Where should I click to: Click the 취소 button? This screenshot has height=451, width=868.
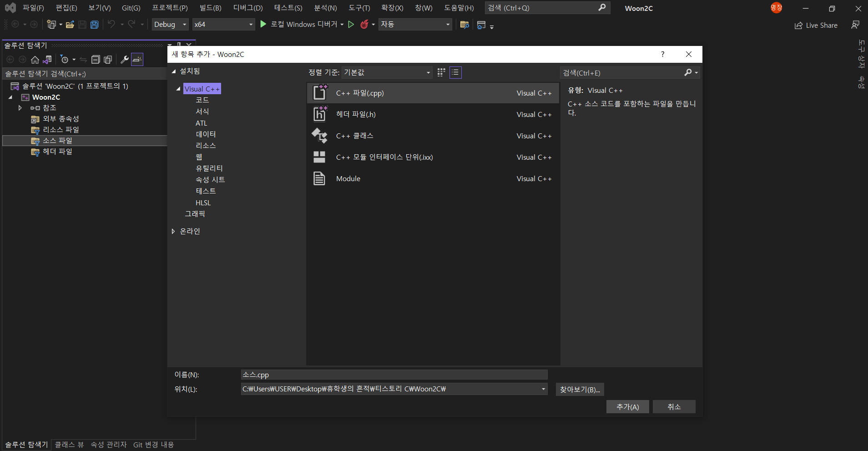tap(674, 407)
